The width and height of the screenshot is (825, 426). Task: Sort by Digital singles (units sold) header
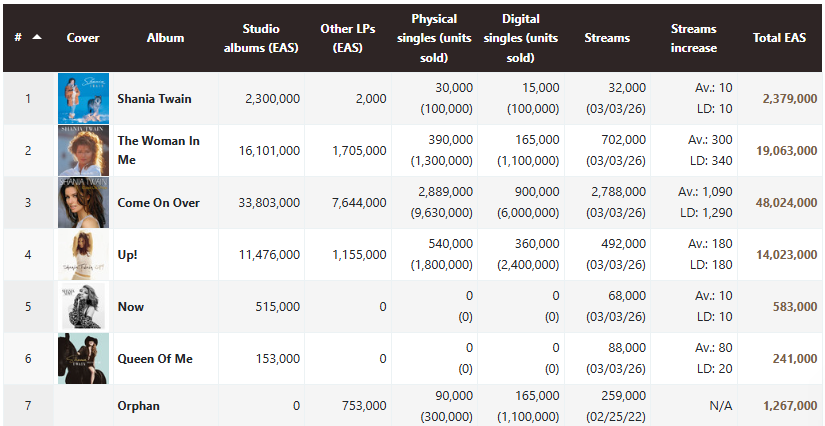point(520,38)
